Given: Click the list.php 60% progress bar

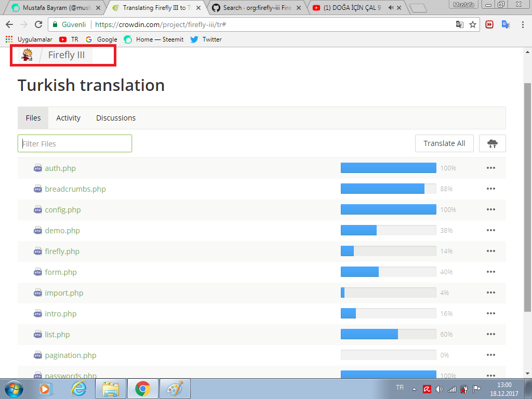Looking at the screenshot, I should 389,334.
